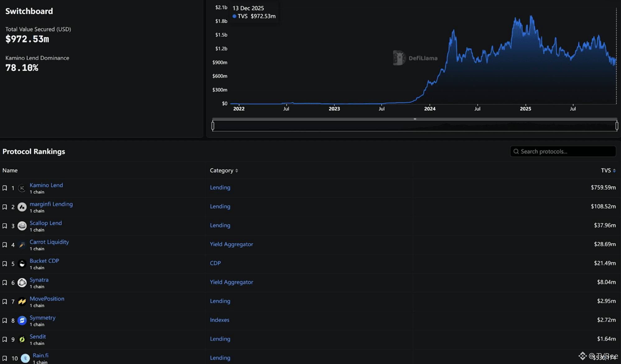Viewport: 621px width, 364px height.
Task: Click the Synatra logo icon
Action: point(22,282)
